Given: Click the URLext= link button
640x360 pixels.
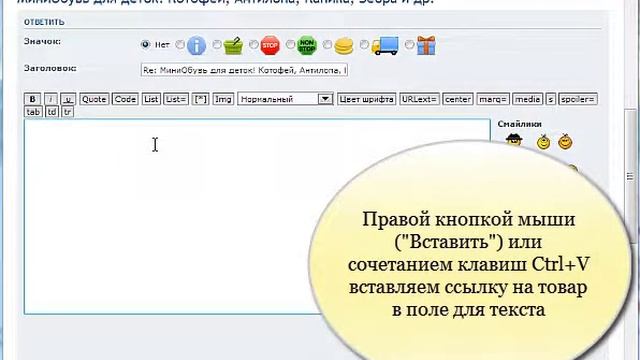Looking at the screenshot, I should click(x=419, y=99).
